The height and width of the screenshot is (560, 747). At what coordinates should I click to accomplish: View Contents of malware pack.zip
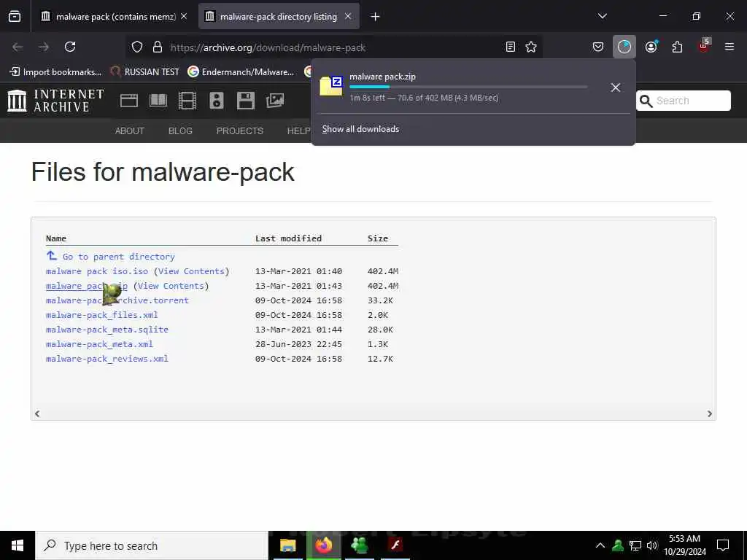click(171, 286)
